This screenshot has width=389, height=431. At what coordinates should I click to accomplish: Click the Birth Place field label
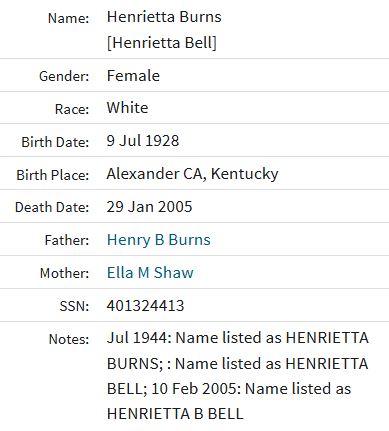[x=53, y=175]
